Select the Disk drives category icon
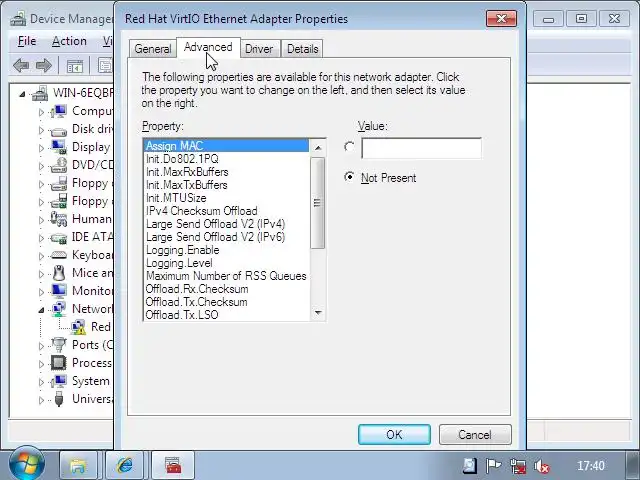The width and height of the screenshot is (640, 480). point(59,131)
